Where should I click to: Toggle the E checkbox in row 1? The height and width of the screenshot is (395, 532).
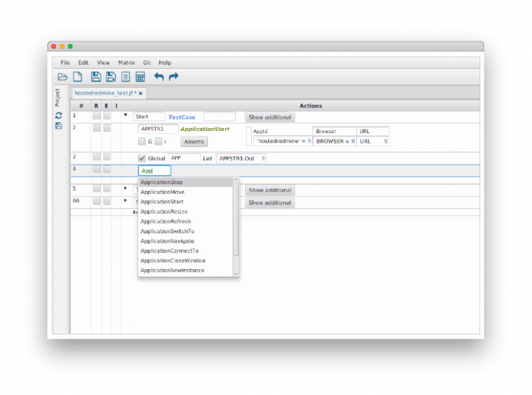coord(107,116)
